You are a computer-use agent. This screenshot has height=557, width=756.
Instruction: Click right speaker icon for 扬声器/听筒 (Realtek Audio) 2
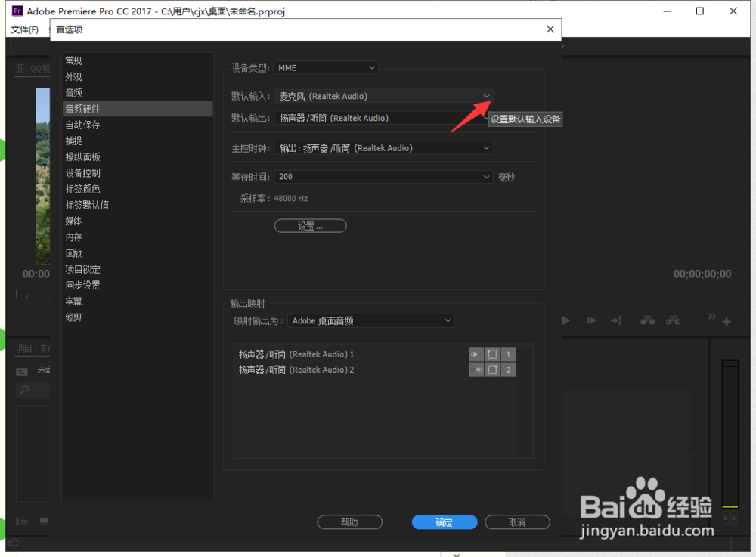click(x=476, y=370)
